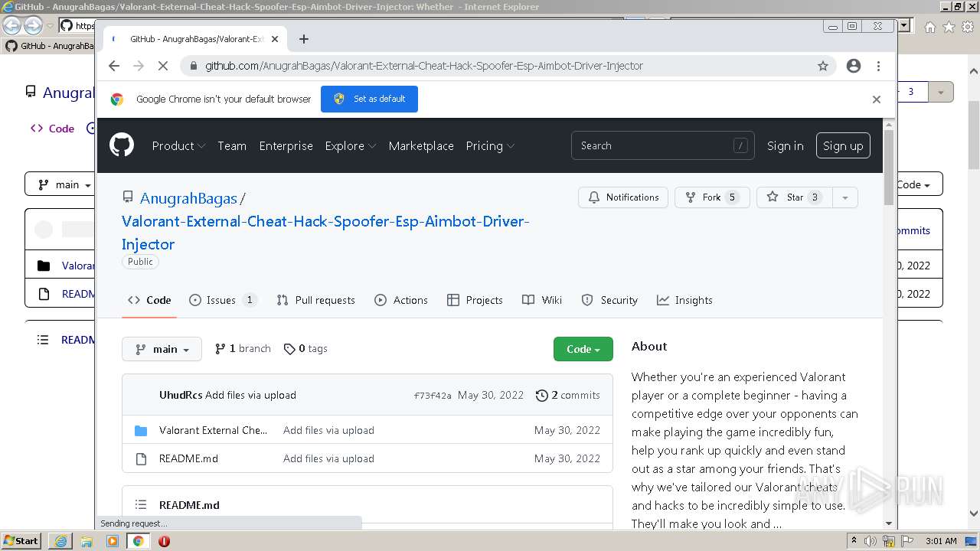Click IE favorites star icon
Image resolution: width=980 pixels, height=551 pixels.
coord(949,26)
